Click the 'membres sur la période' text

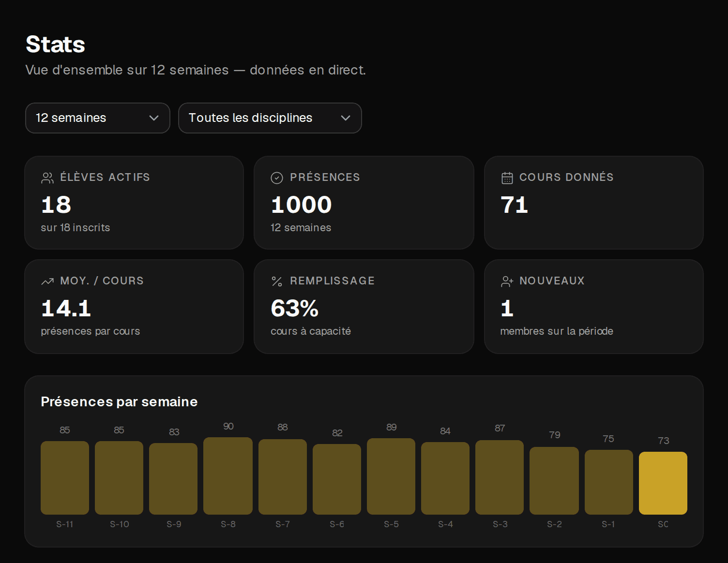pos(557,331)
